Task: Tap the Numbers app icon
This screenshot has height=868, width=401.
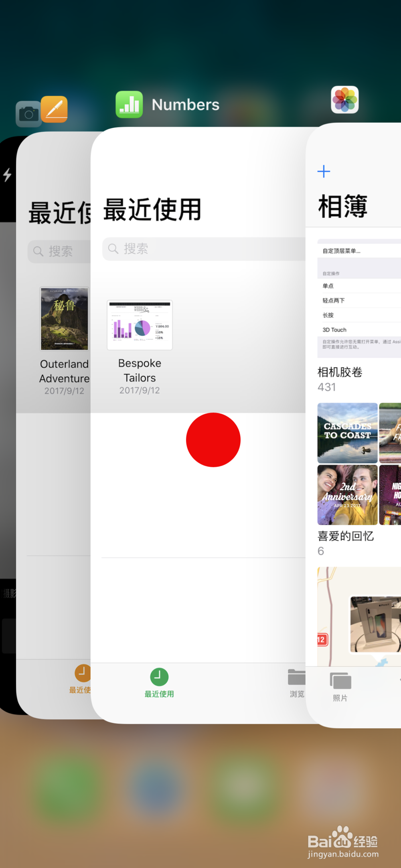Action: coord(129,104)
